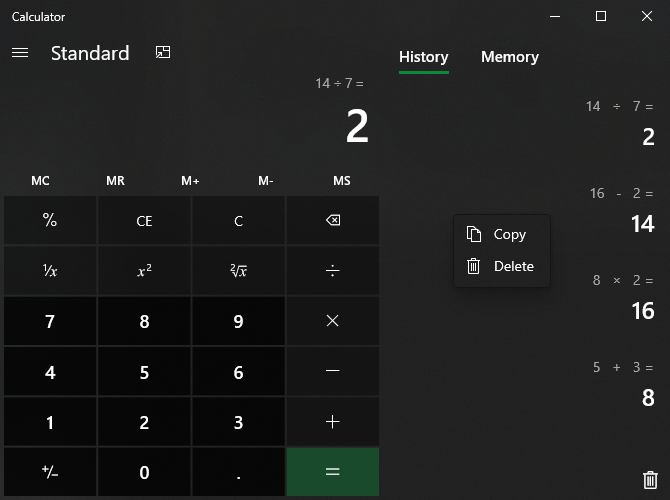Click the square root key

click(x=238, y=271)
